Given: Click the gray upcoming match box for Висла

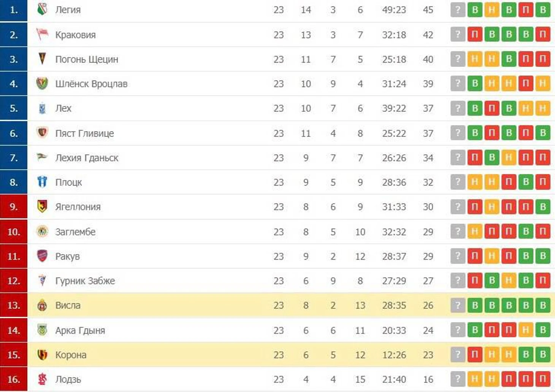Looking at the screenshot, I should [458, 305].
